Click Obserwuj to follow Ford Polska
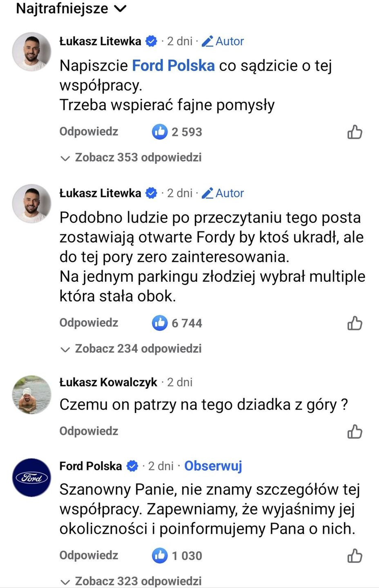This screenshot has width=379, height=588. 213,466
